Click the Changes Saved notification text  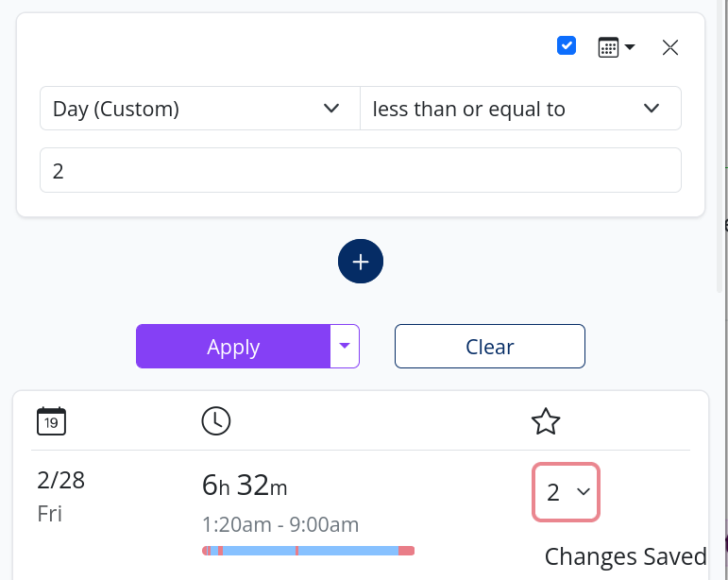click(x=625, y=556)
